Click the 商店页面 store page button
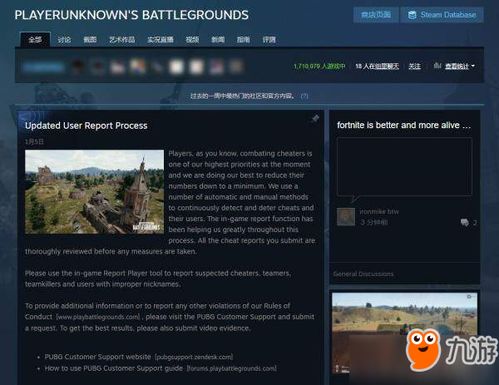Image resolution: width=499 pixels, height=385 pixels. (x=376, y=15)
